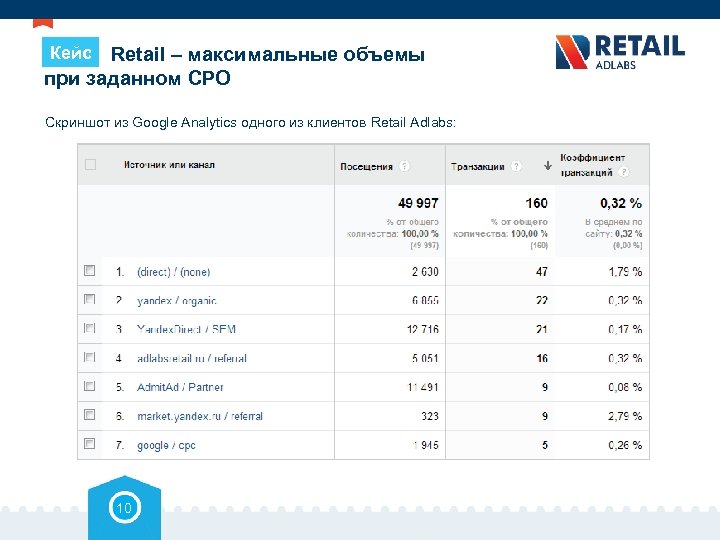Check the yandex / organic row checkbox
Screen dimensions: 720x540
90,299
